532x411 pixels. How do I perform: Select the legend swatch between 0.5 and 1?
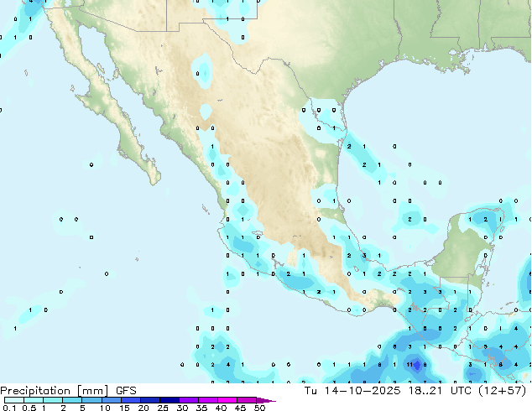[x=34, y=400]
